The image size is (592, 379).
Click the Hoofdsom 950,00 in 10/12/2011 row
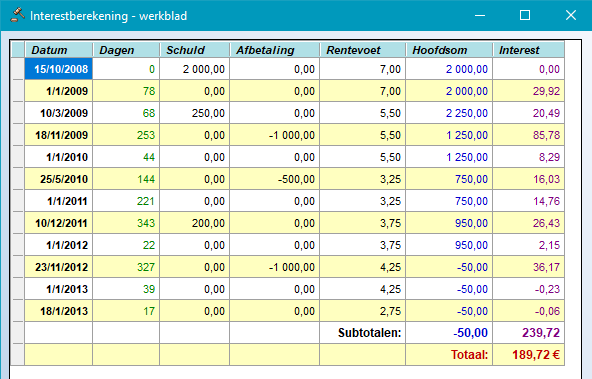coord(449,223)
